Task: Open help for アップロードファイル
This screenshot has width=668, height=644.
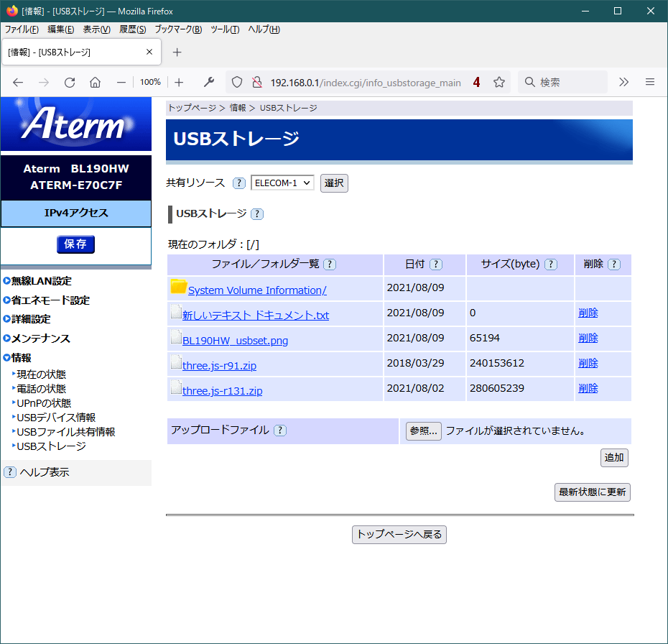Action: tap(280, 431)
